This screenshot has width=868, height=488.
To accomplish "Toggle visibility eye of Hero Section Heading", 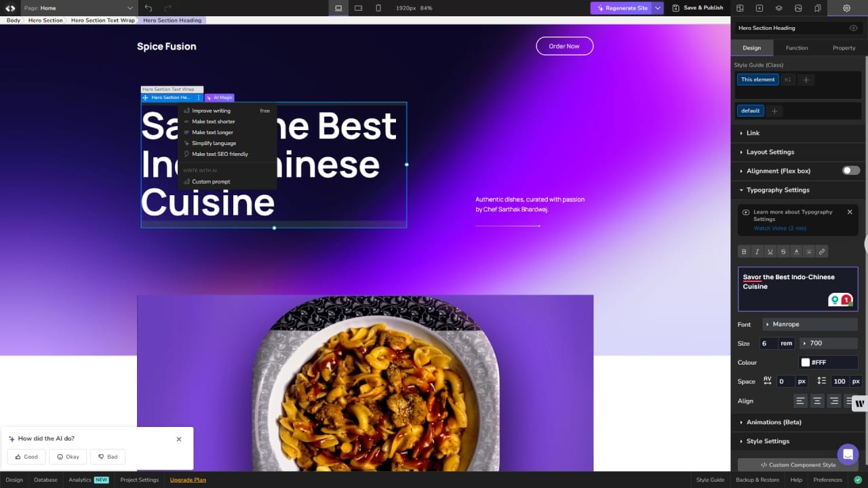I will point(853,28).
